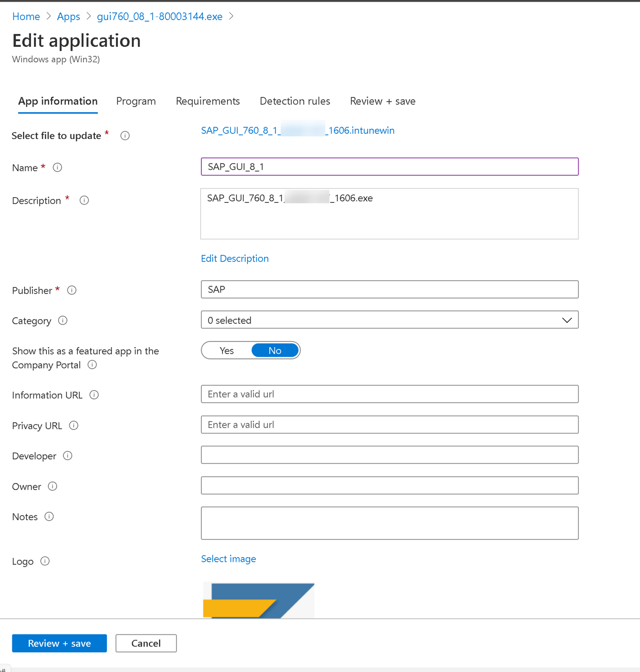
Task: Click the Category info icon
Action: pos(62,320)
